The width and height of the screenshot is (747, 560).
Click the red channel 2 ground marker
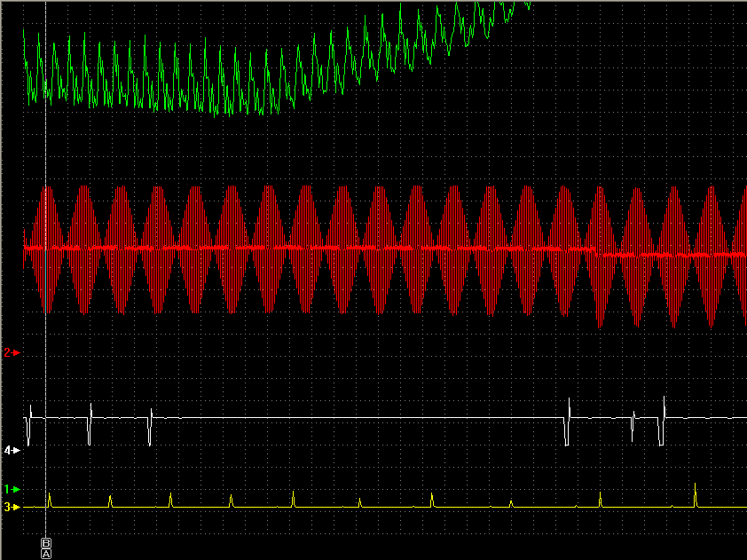coord(12,352)
